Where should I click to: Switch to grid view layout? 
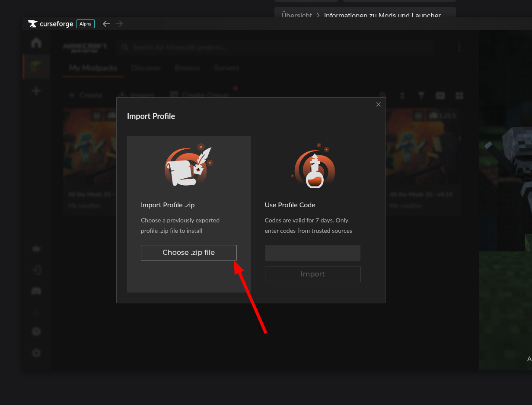[459, 95]
